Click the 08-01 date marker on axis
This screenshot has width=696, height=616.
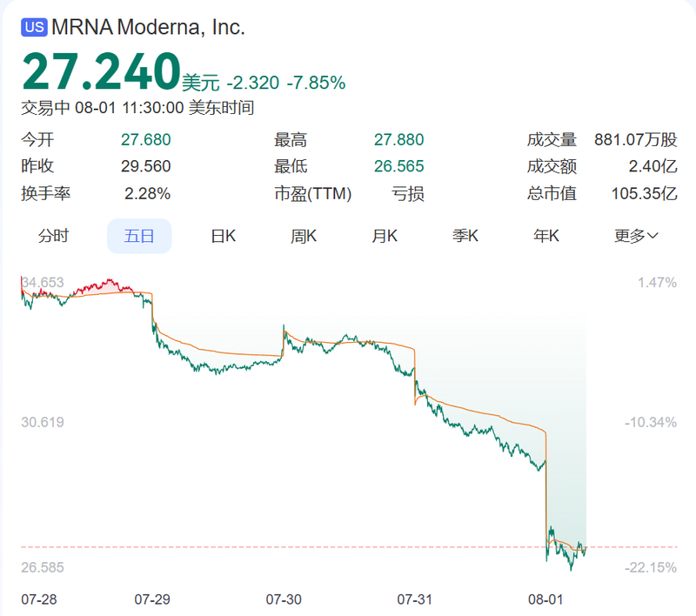(x=545, y=599)
